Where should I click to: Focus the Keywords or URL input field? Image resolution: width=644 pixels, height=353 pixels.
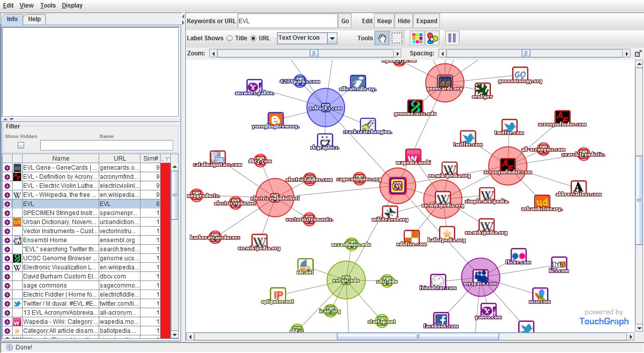(288, 21)
